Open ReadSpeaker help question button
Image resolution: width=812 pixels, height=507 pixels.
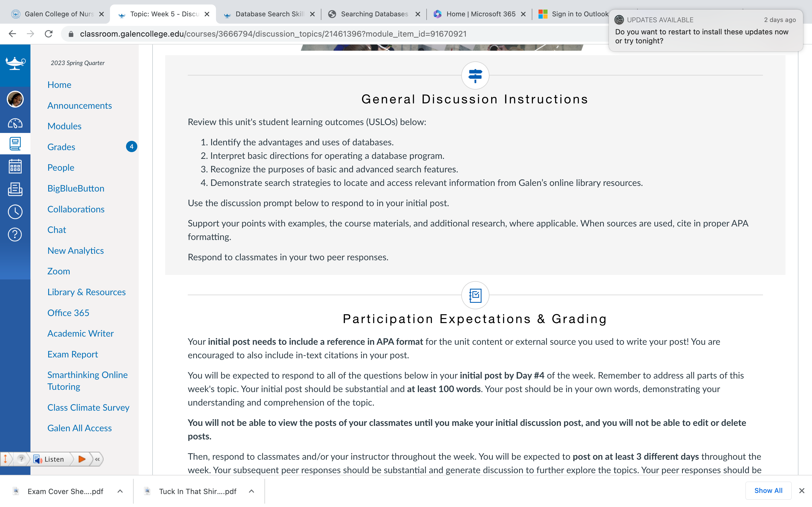coord(21,459)
